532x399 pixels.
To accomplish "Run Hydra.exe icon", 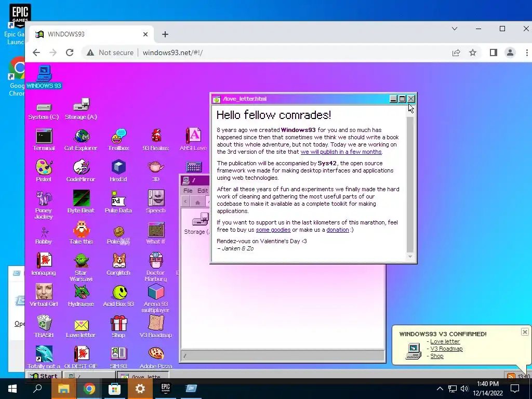I will [81, 295].
